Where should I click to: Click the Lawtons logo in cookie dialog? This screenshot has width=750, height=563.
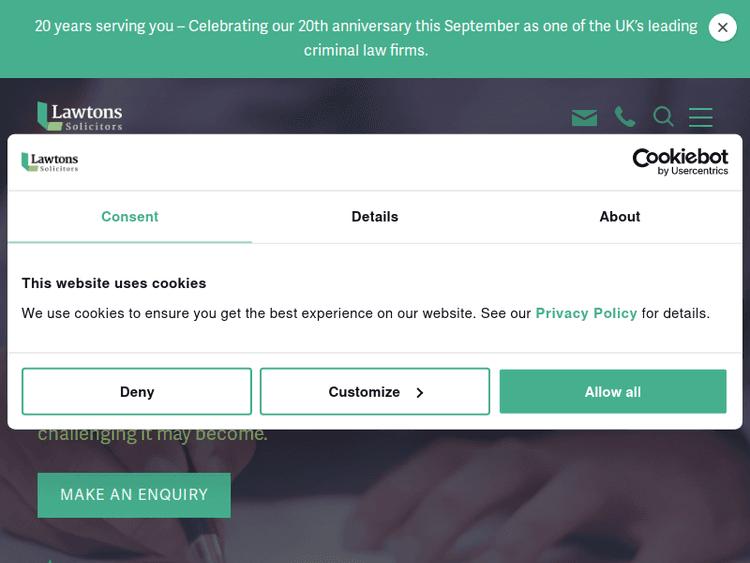click(50, 161)
